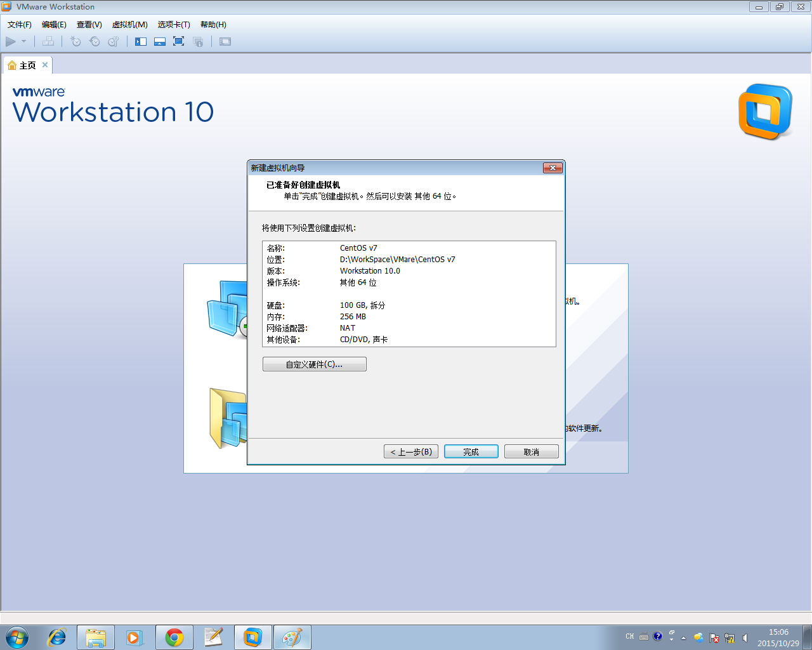
Task: Toggle the thumbnail bar view icon
Action: [x=160, y=41]
